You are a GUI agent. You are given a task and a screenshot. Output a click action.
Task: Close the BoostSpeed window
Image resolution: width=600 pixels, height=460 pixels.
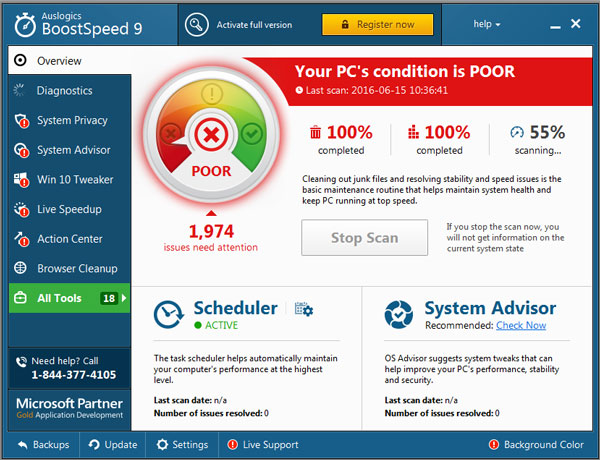click(x=576, y=24)
